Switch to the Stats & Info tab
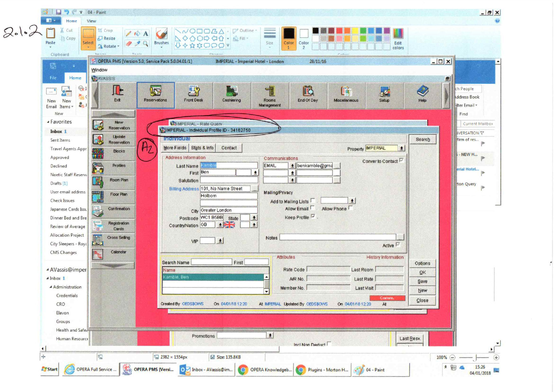554x392 pixels. coord(202,148)
